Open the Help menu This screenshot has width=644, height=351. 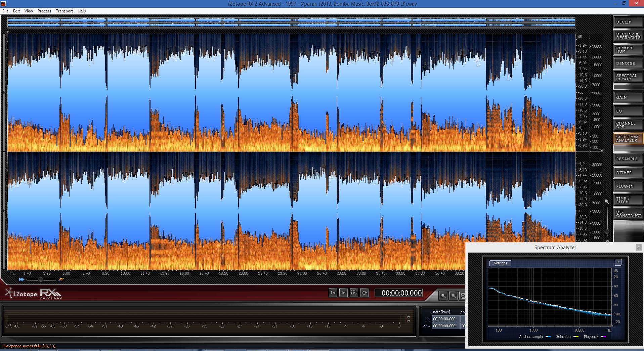pyautogui.click(x=82, y=11)
